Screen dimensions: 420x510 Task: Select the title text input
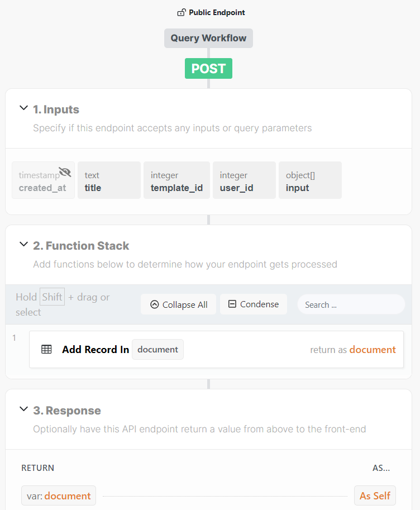[x=109, y=180]
